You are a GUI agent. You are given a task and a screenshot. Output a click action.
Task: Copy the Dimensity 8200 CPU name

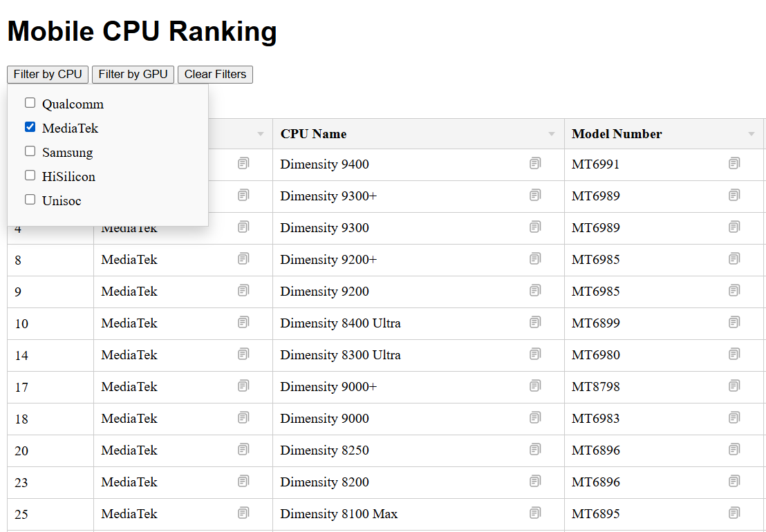[x=535, y=482]
